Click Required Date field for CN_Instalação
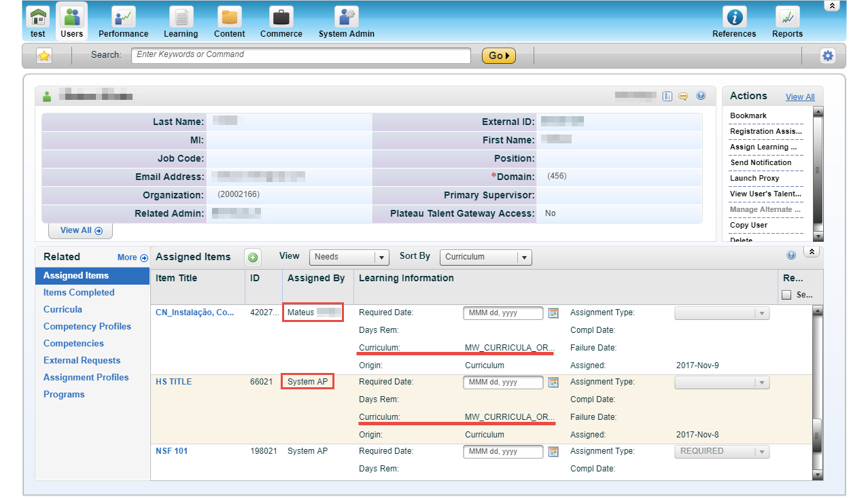 click(503, 313)
